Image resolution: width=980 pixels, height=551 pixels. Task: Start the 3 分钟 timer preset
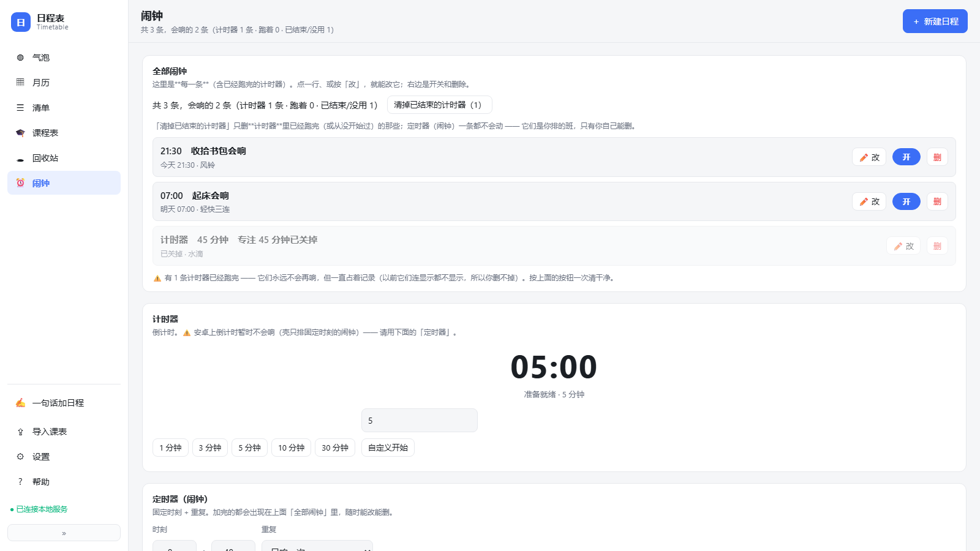click(x=210, y=448)
